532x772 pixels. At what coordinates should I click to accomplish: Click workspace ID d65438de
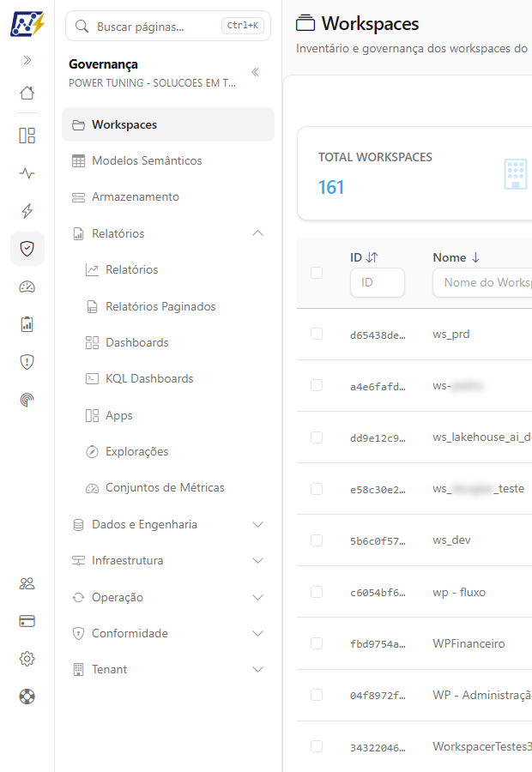coord(378,335)
